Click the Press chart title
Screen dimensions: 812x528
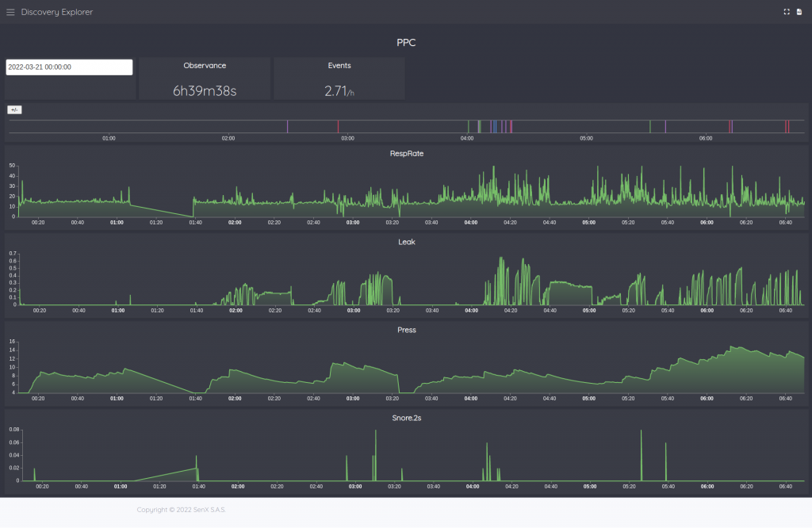click(406, 330)
